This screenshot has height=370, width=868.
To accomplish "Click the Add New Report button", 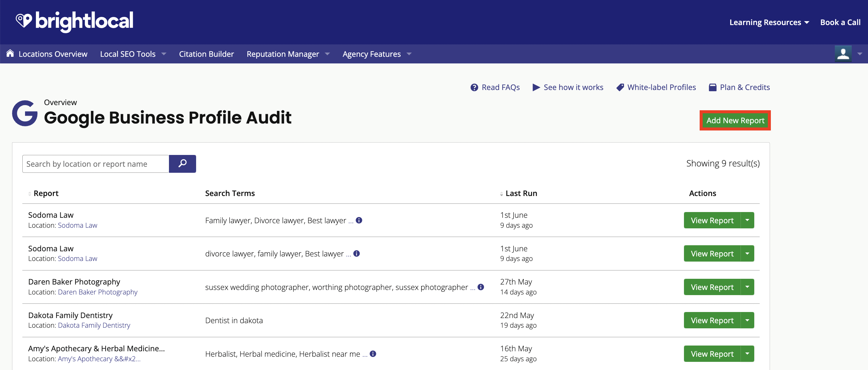I will coord(735,121).
